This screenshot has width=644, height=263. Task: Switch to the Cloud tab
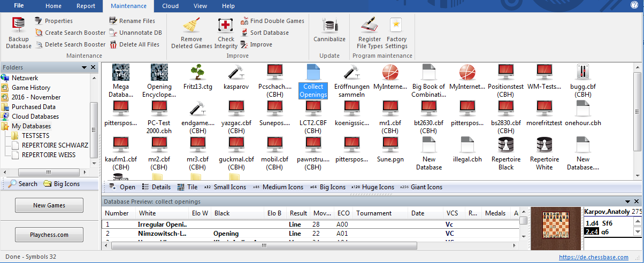[170, 6]
